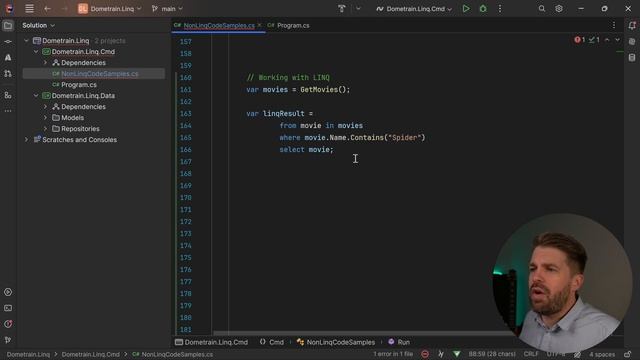Toggle the Explorer tool window
Viewport: 640px width, 360px height.
[8, 26]
